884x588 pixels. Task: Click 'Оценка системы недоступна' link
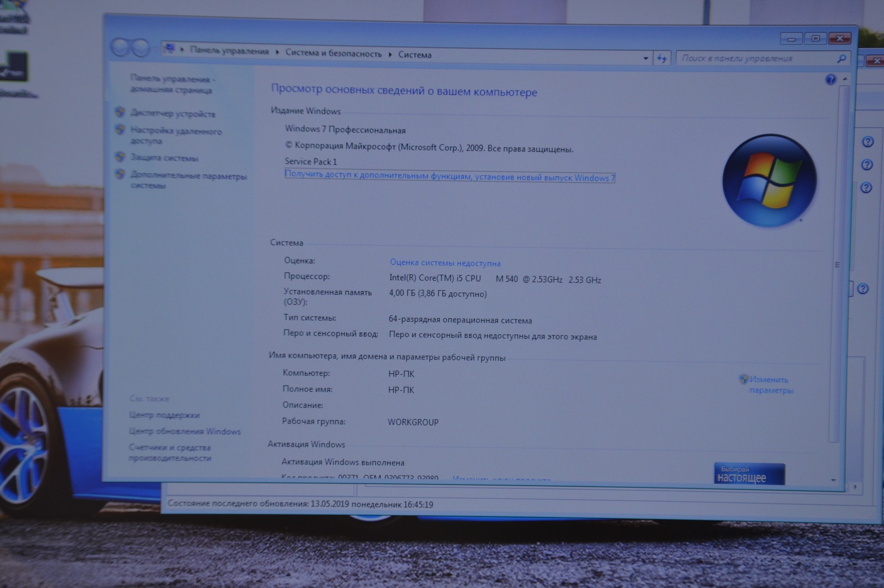coord(445,263)
